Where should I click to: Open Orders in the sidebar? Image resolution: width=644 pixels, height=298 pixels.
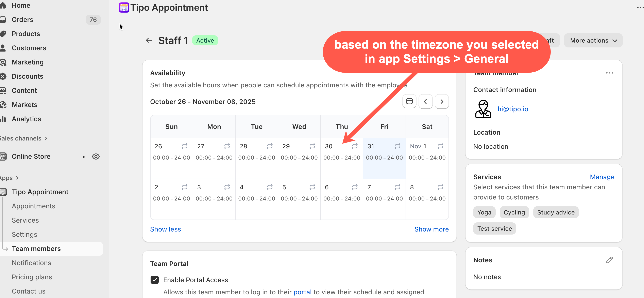click(22, 19)
